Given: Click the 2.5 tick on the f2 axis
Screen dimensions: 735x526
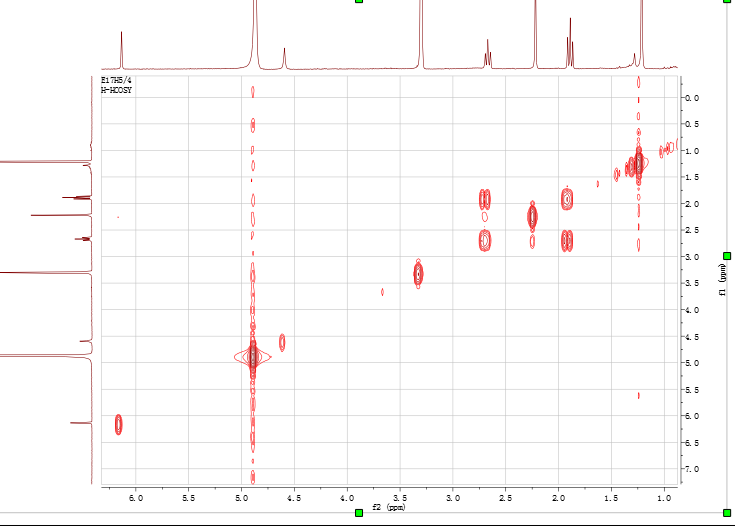Looking at the screenshot, I should [506, 498].
